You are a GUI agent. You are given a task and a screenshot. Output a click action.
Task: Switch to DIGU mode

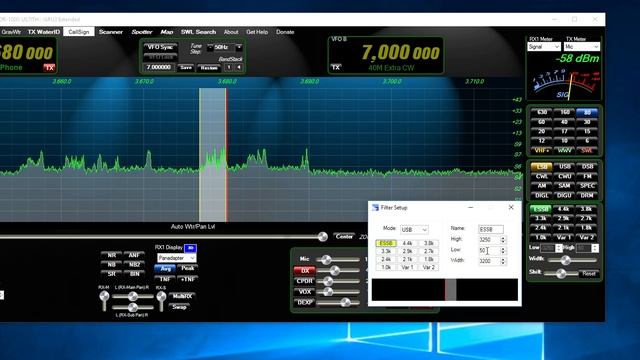[564, 196]
